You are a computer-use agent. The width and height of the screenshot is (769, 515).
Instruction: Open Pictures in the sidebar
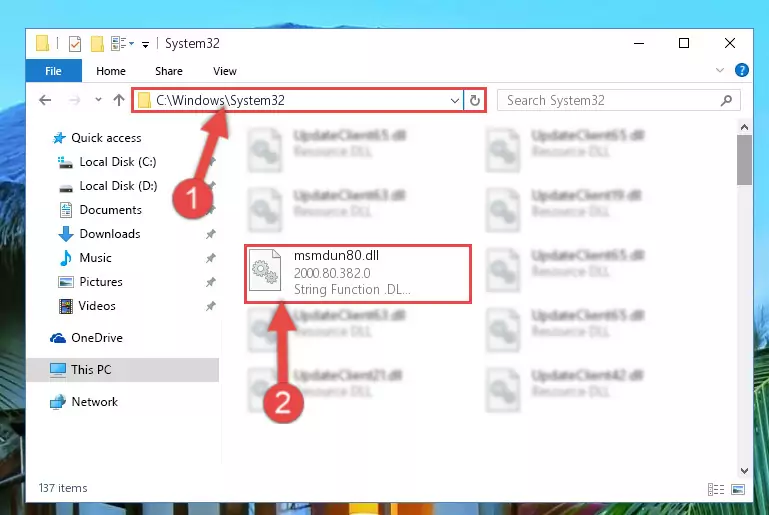pyautogui.click(x=101, y=282)
